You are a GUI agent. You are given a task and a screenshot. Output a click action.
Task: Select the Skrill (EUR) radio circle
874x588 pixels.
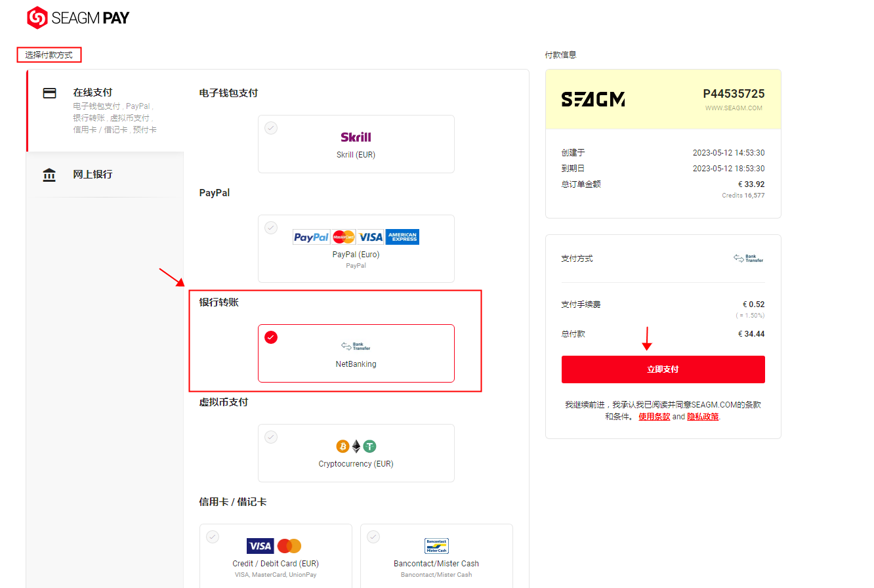[271, 128]
